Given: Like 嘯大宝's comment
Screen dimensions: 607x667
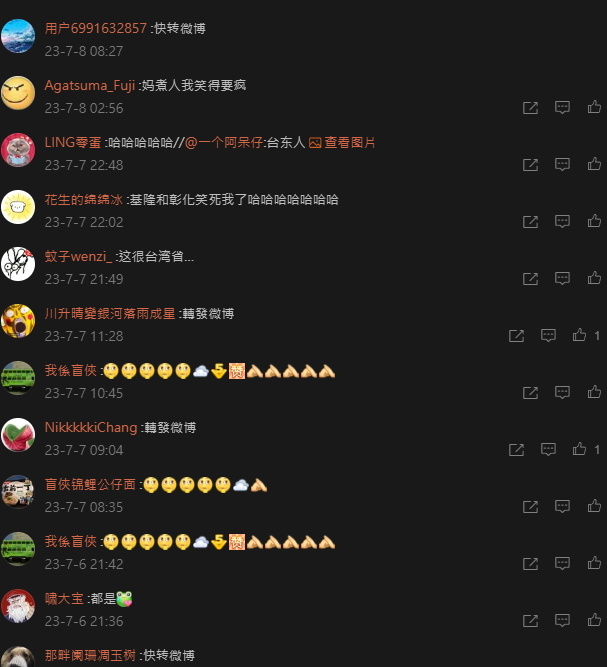Looking at the screenshot, I should tap(594, 620).
